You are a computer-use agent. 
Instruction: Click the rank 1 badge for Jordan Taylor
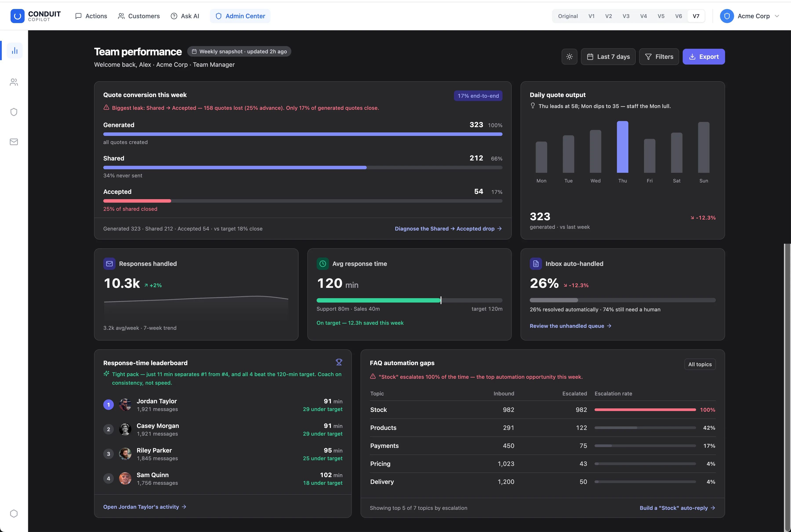(x=108, y=404)
